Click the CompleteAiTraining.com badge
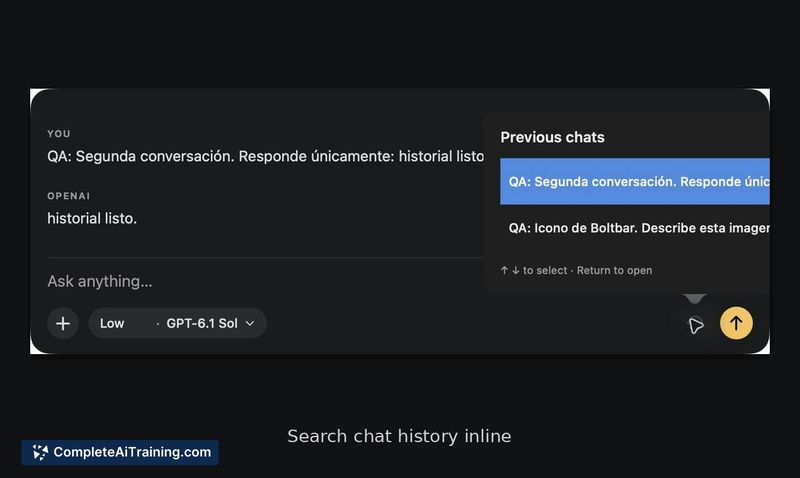Viewport: 800px width, 478px height. 120,452
